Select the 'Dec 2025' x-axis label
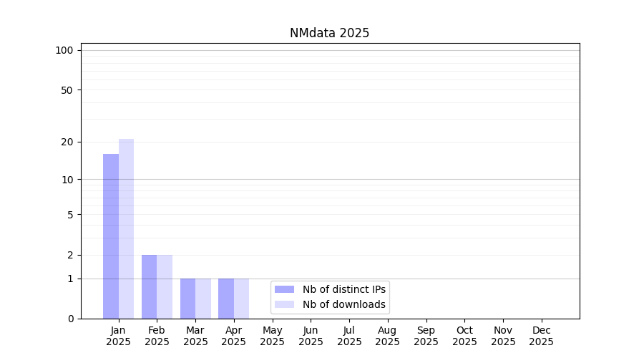 pos(541,336)
